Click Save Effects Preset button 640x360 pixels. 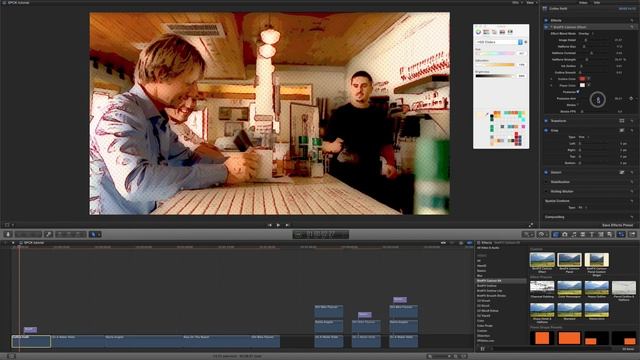coord(618,225)
